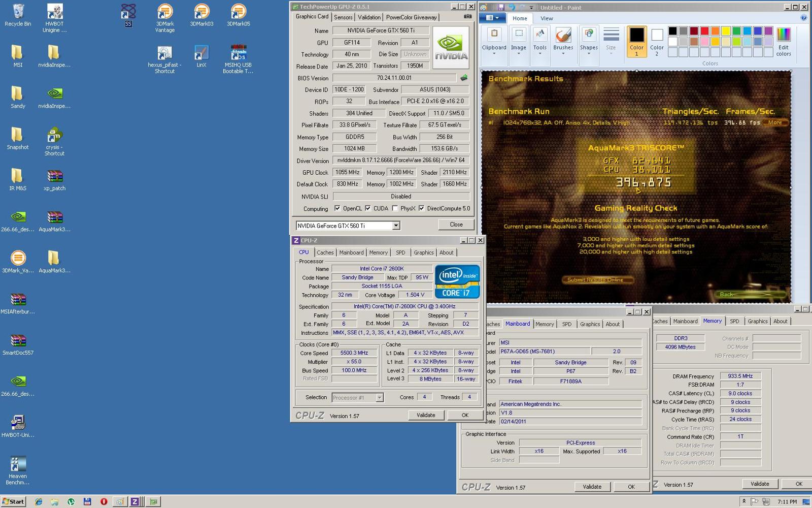Click the Save icon in Paint's title bar

[500, 7]
